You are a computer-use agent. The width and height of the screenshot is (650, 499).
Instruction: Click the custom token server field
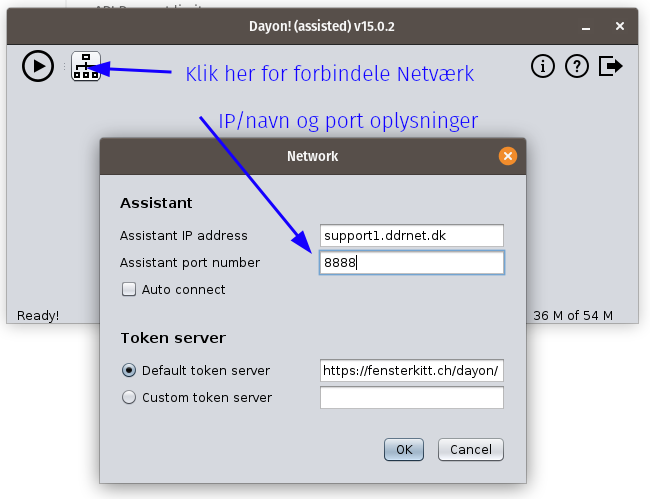(412, 397)
